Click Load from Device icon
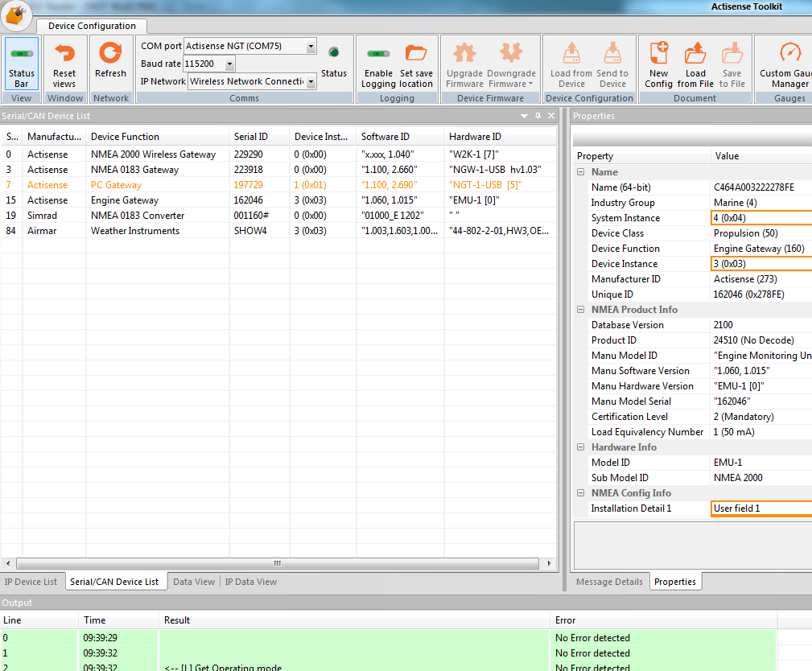 pos(571,53)
